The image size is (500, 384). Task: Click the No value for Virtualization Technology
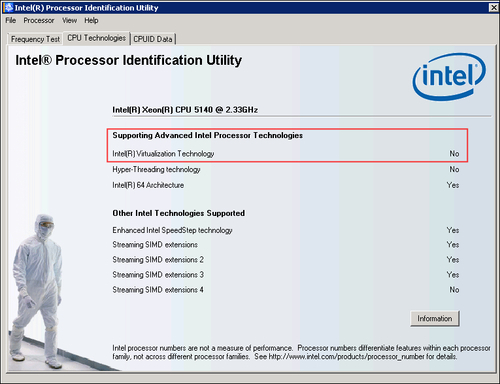(454, 154)
